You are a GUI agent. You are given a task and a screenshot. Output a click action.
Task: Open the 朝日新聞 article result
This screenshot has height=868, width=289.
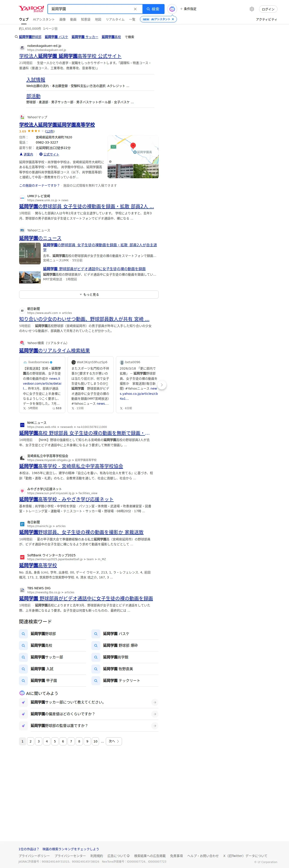[84, 319]
